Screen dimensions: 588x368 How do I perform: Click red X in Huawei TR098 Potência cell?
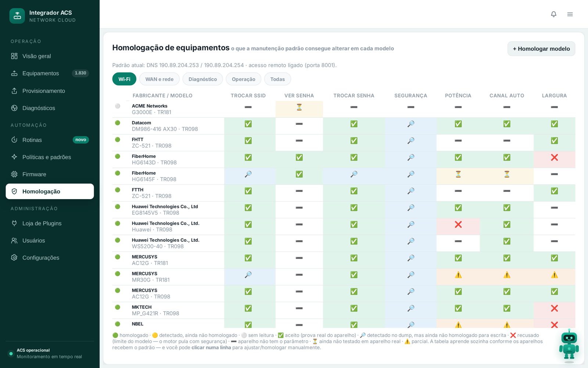458,224
